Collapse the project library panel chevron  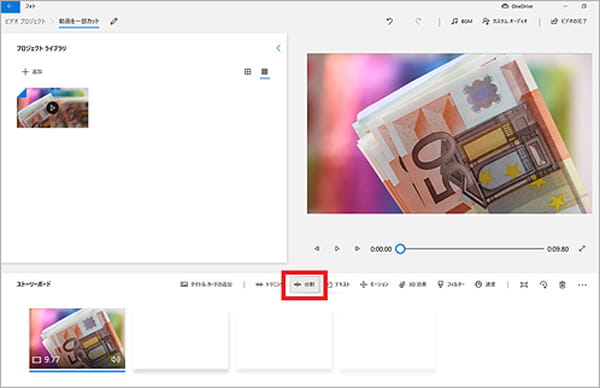coord(278,48)
